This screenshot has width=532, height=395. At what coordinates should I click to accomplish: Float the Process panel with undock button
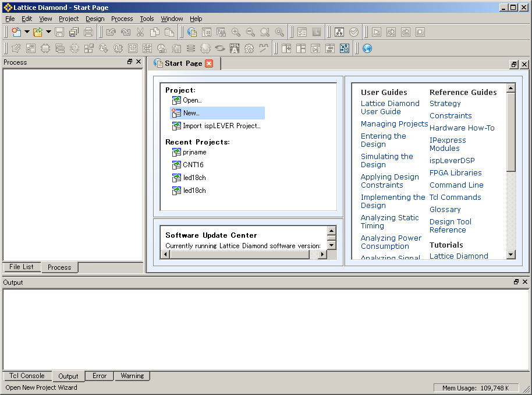click(130, 62)
